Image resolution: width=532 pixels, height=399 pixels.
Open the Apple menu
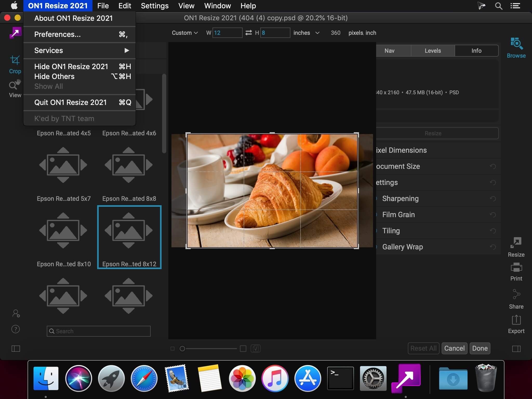pyautogui.click(x=14, y=5)
